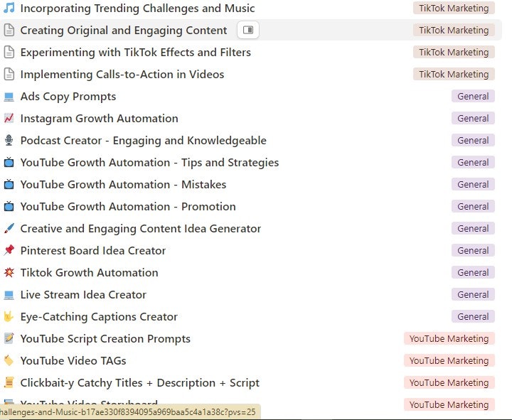Click YouTube Marketing tag on YouTube Video TAGs row
The width and height of the screenshot is (512, 420).
tap(449, 360)
